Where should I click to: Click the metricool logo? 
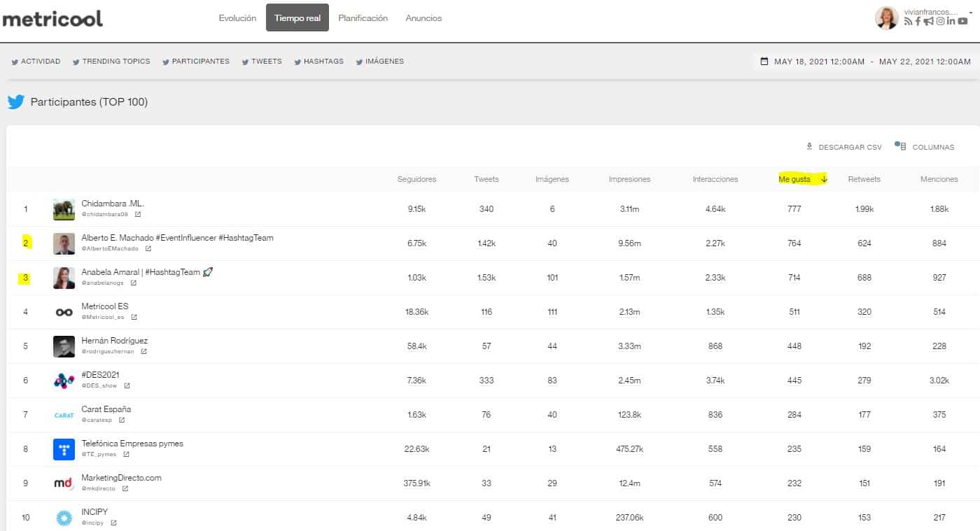[x=52, y=19]
